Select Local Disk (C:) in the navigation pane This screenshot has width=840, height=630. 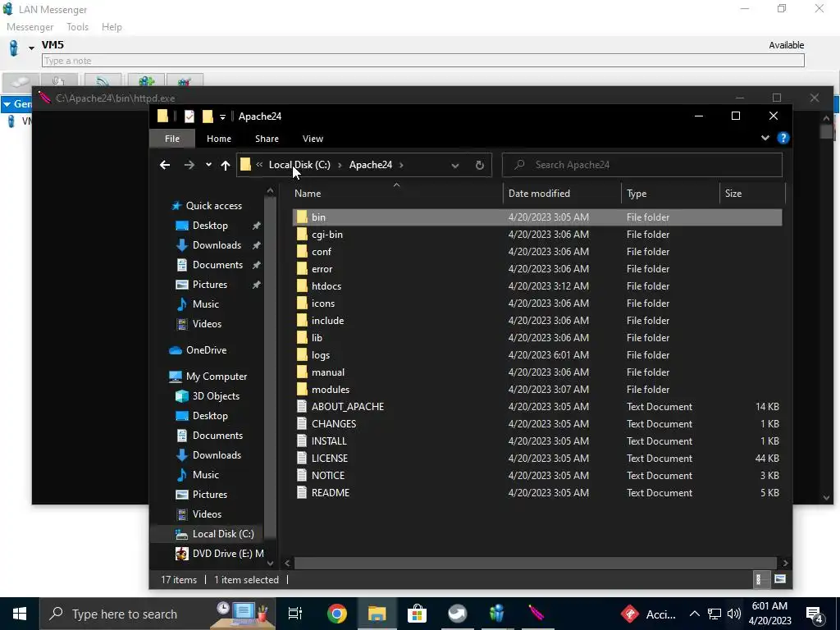[x=223, y=533]
